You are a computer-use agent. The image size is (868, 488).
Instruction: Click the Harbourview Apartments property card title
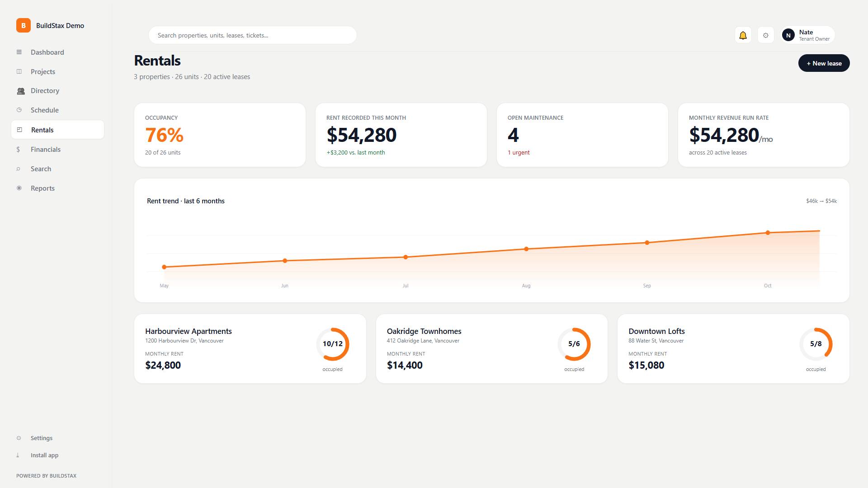pyautogui.click(x=188, y=331)
